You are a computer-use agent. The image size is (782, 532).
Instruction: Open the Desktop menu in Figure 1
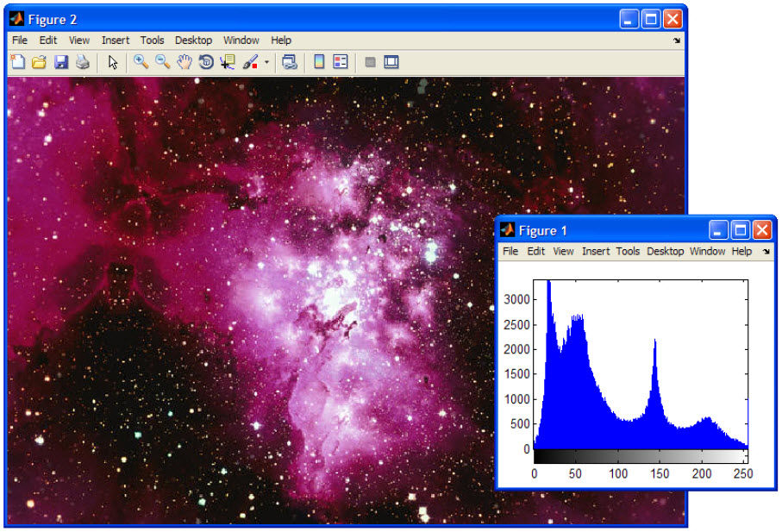(x=665, y=252)
